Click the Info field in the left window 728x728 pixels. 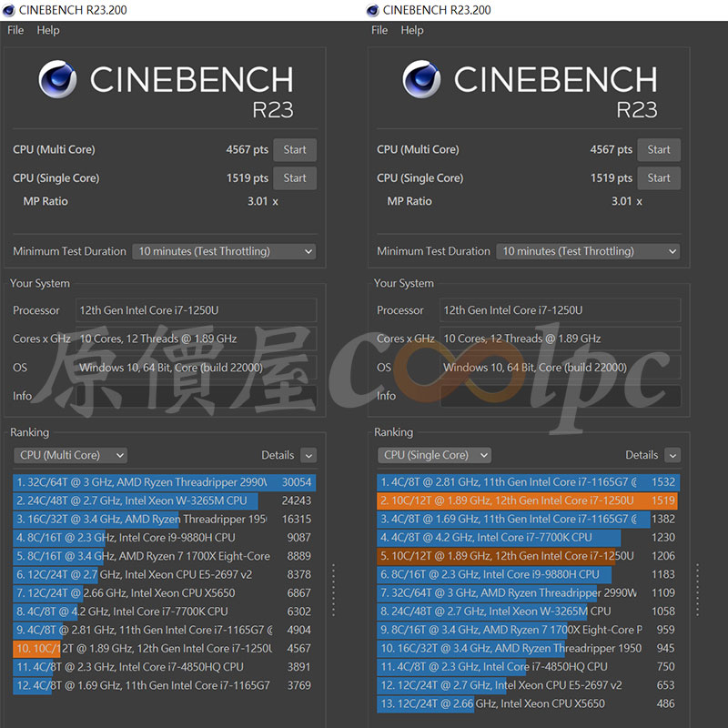click(x=196, y=396)
